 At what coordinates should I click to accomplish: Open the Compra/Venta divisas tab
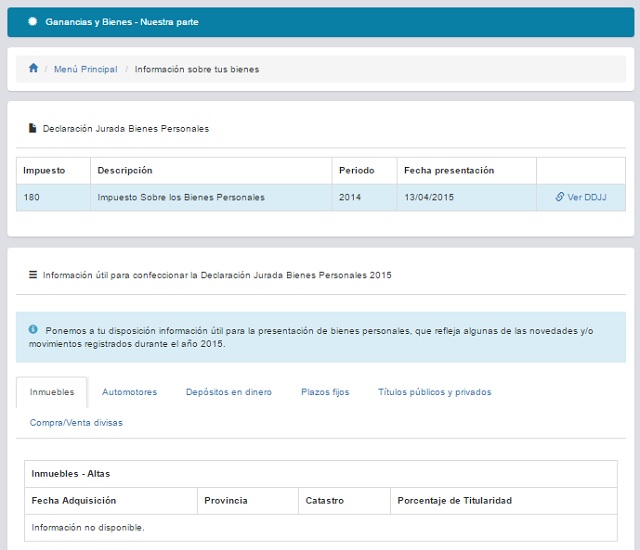[76, 423]
